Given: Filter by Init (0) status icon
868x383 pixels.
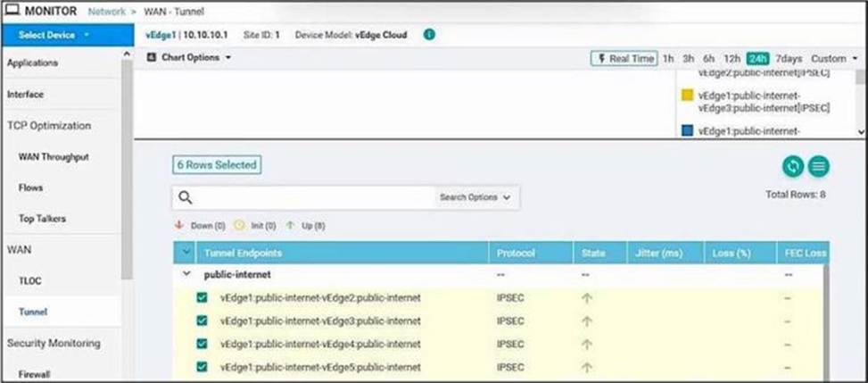Looking at the screenshot, I should click(x=239, y=226).
